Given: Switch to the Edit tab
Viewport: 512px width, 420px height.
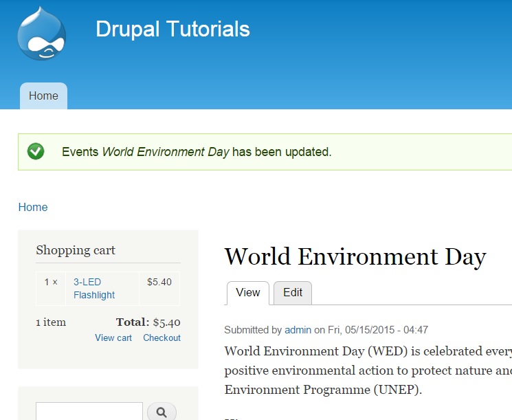Looking at the screenshot, I should pyautogui.click(x=293, y=293).
